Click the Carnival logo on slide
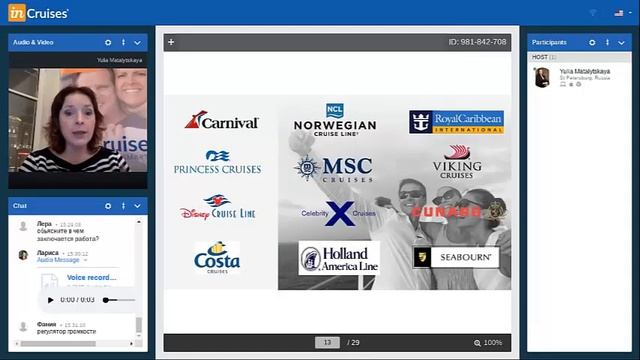640x360 pixels. point(222,120)
